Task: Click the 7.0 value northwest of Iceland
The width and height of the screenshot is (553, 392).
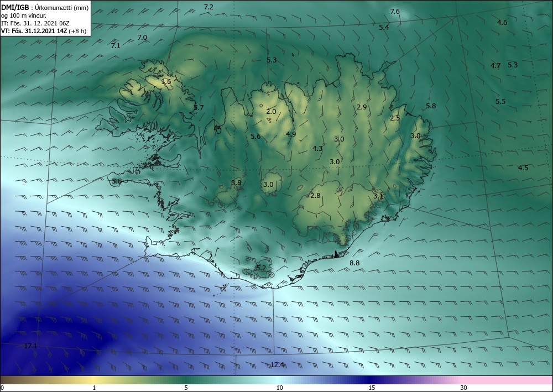Action: (142, 38)
